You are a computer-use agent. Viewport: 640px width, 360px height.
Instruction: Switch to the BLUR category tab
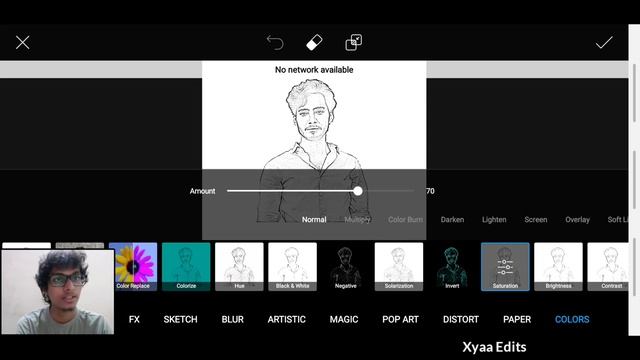click(x=233, y=320)
